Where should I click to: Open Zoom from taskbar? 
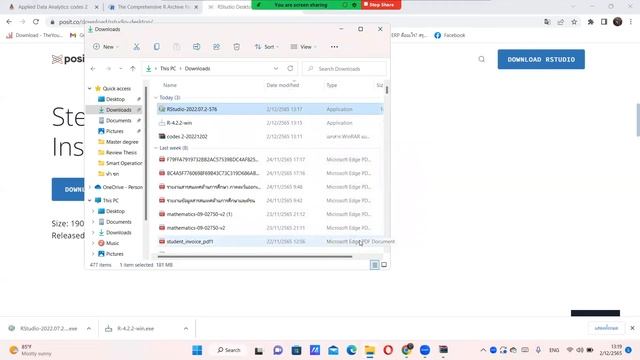[425, 350]
